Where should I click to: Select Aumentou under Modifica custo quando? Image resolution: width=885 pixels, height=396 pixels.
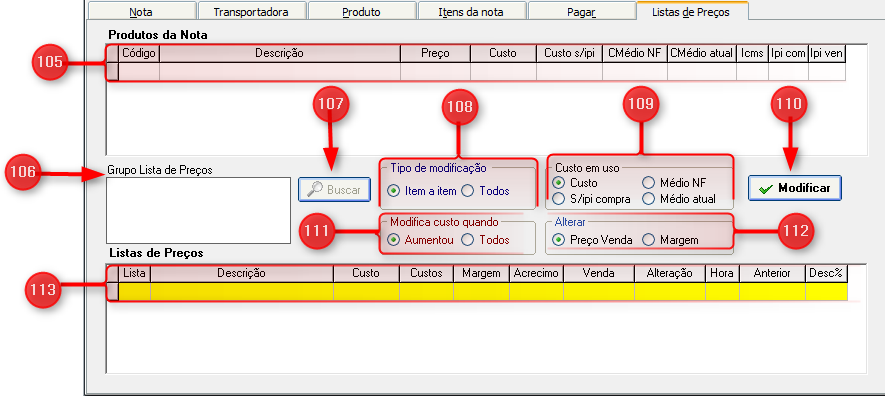pos(420,240)
